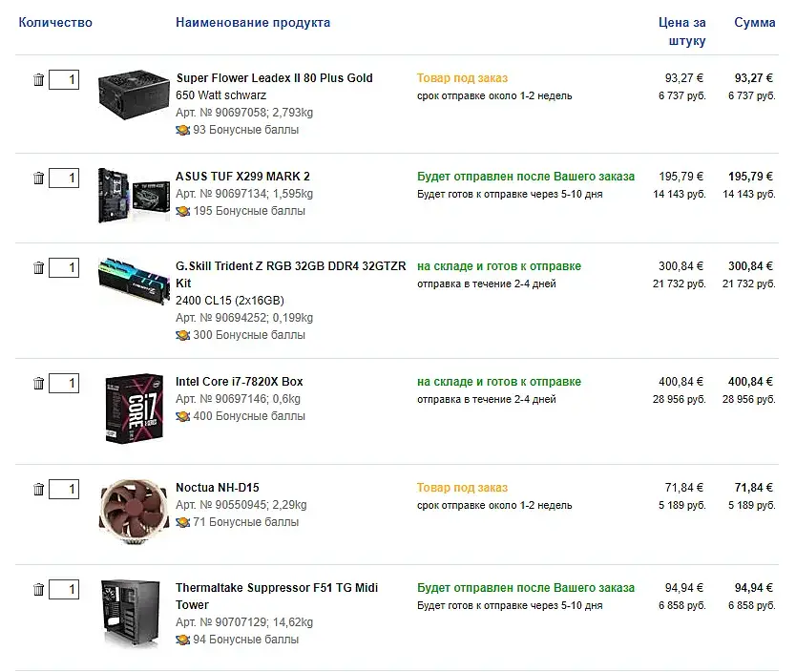This screenshot has height=672, width=796.
Task: Click the G.Skill Trident Z RAM thumbnail
Action: [133, 276]
